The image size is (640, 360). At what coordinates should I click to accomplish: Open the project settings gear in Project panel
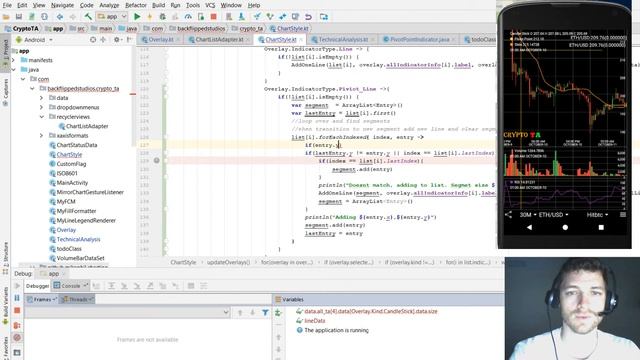click(117, 40)
